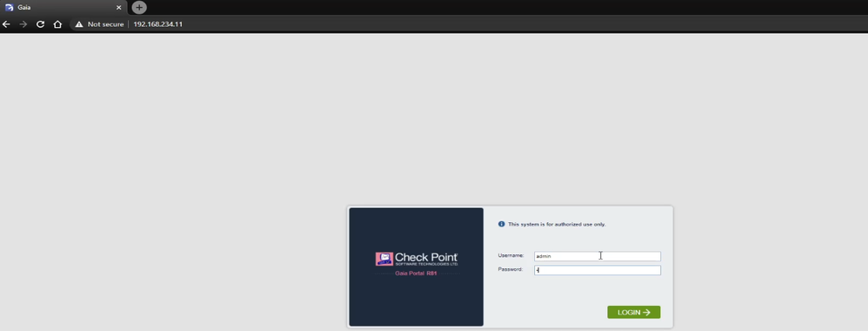The image size is (868, 331).
Task: Click the browser forward arrow
Action: [23, 24]
